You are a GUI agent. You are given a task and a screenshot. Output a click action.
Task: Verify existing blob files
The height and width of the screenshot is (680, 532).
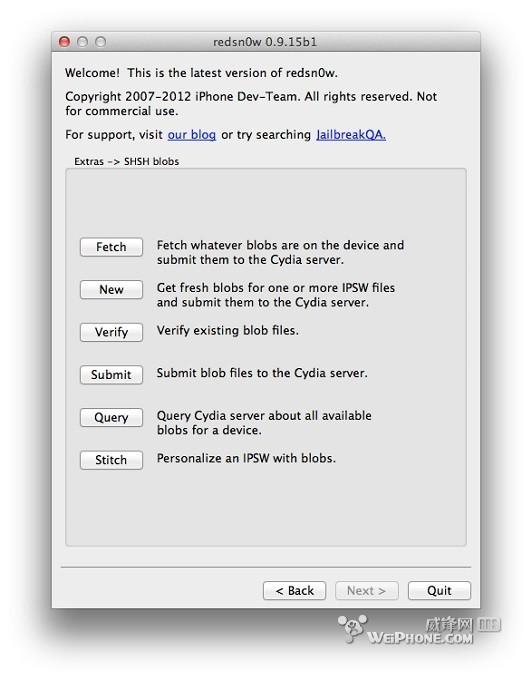click(x=111, y=332)
